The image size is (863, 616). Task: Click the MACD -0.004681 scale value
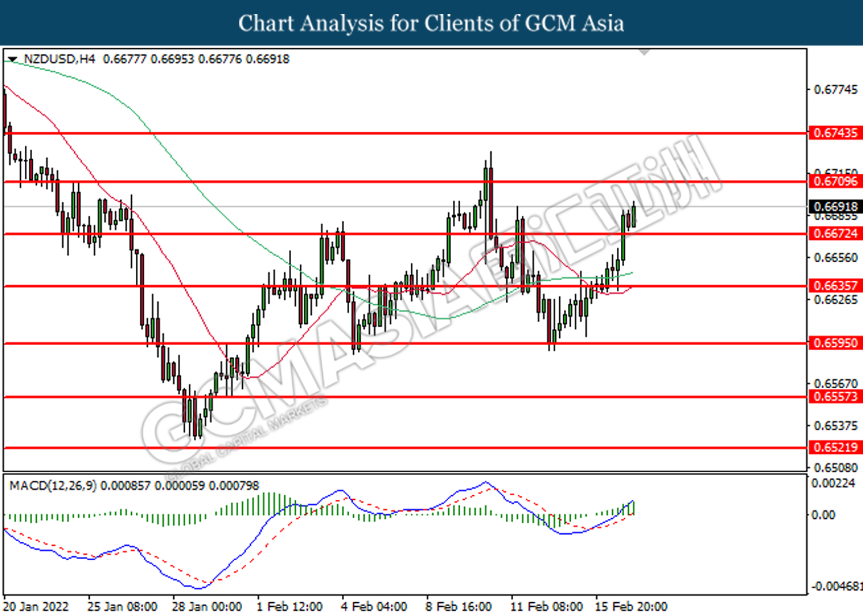coord(837,587)
